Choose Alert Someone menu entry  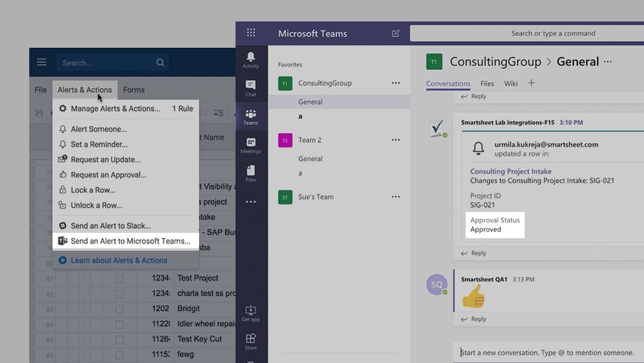tap(126, 129)
